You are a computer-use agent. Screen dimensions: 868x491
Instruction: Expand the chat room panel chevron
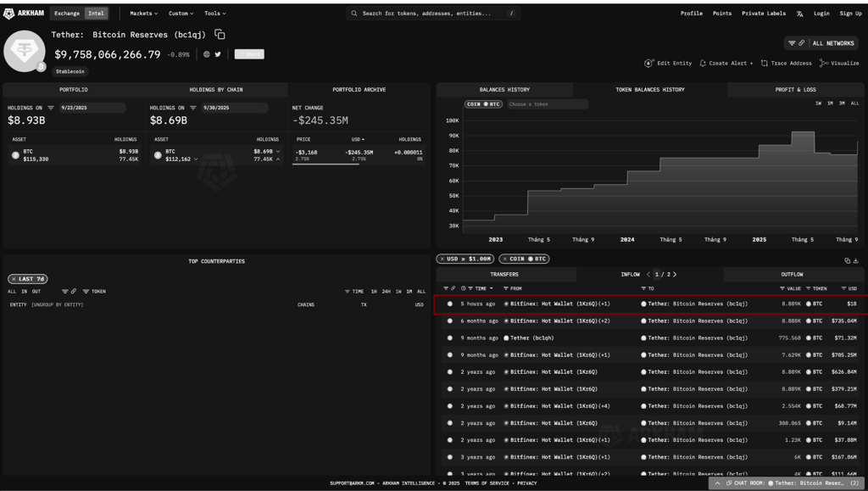pyautogui.click(x=717, y=483)
